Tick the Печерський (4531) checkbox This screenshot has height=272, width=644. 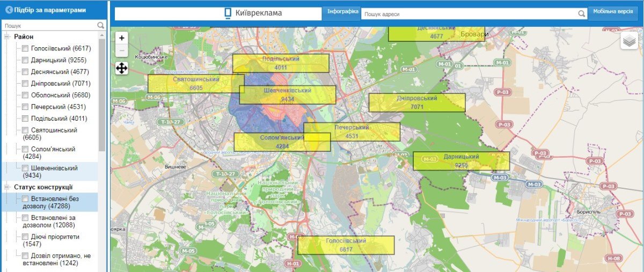(x=25, y=107)
